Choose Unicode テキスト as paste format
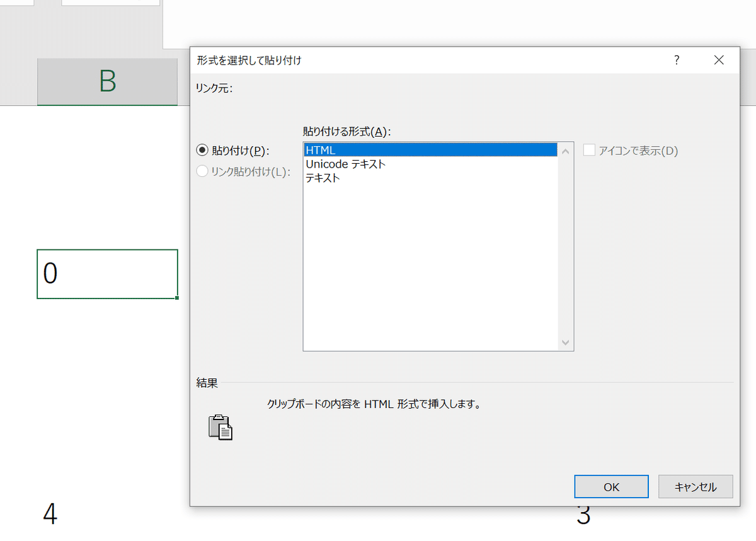 click(x=378, y=164)
